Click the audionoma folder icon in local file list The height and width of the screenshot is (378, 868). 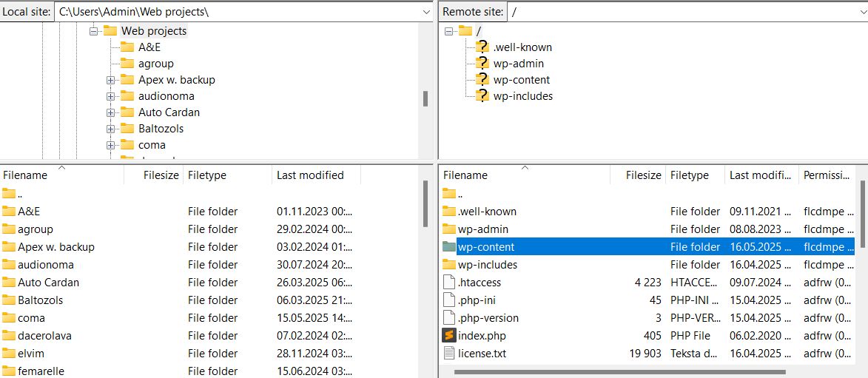[8, 264]
